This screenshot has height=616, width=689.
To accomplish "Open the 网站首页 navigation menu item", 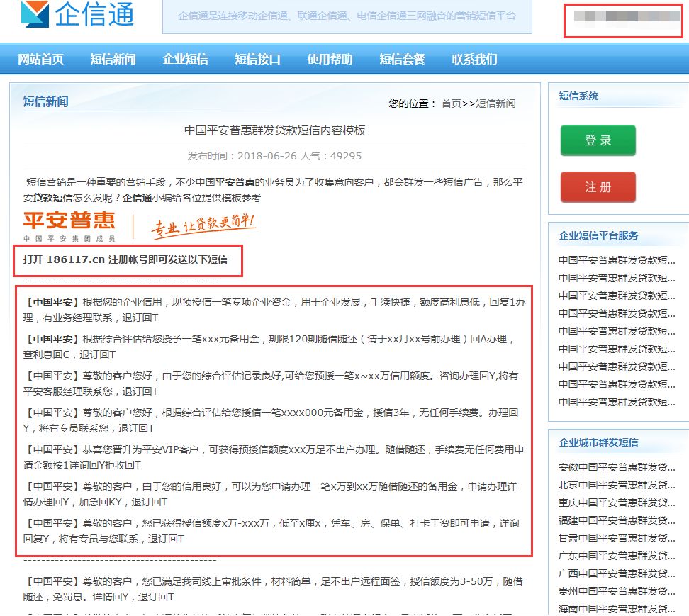I will (40, 59).
